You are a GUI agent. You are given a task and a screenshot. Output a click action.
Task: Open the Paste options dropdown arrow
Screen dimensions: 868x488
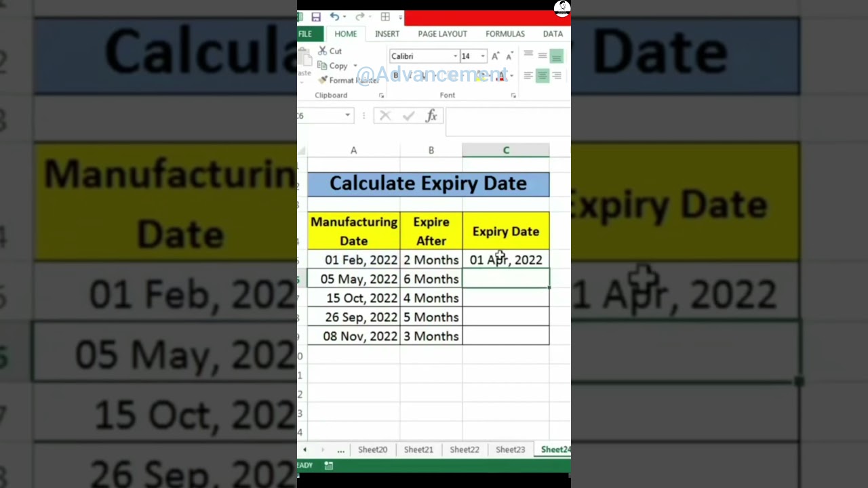303,82
